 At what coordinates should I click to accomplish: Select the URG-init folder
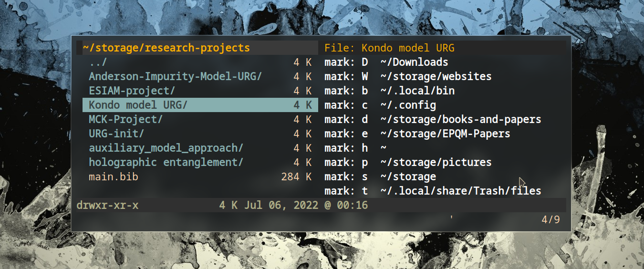[116, 134]
